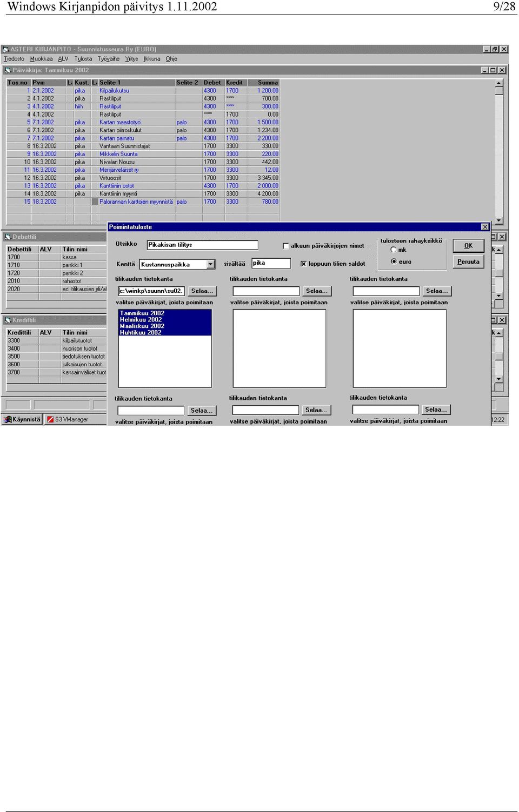
Task: Select the Vantaan Suunnistajat entry
Action: point(143,146)
